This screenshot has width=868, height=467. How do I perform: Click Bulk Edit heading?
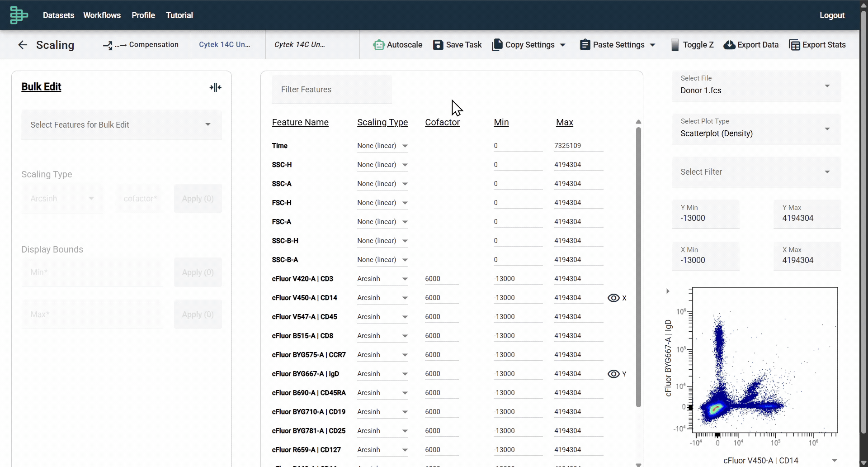pyautogui.click(x=41, y=86)
